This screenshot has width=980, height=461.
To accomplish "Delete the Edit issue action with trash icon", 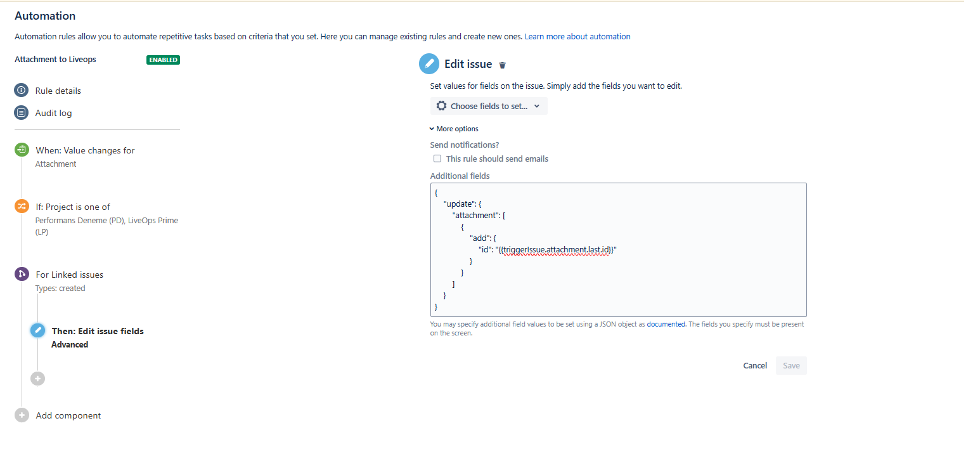I will point(503,65).
